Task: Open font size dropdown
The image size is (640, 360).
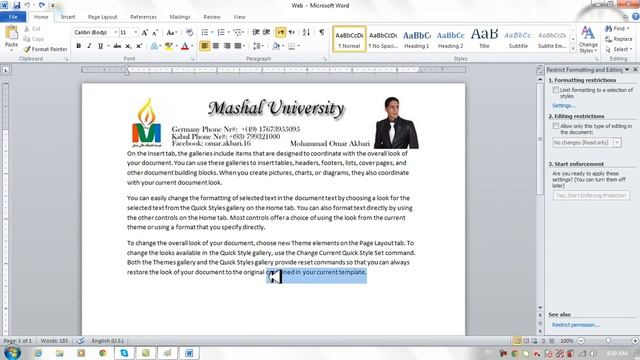Action: click(136, 32)
